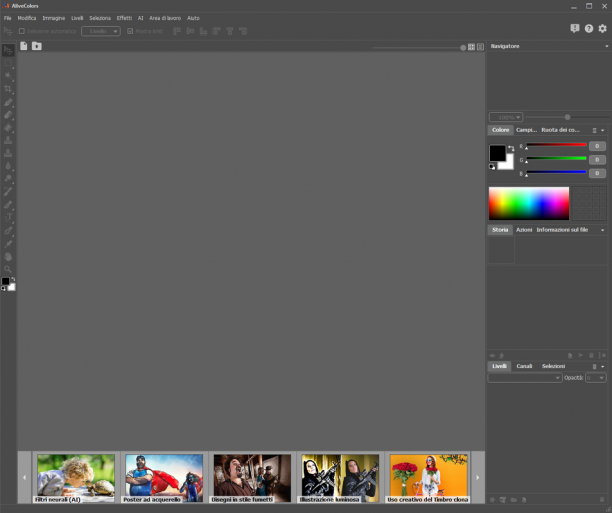This screenshot has height=513, width=612.
Task: Select the rectangular selection tool
Action: tap(8, 63)
